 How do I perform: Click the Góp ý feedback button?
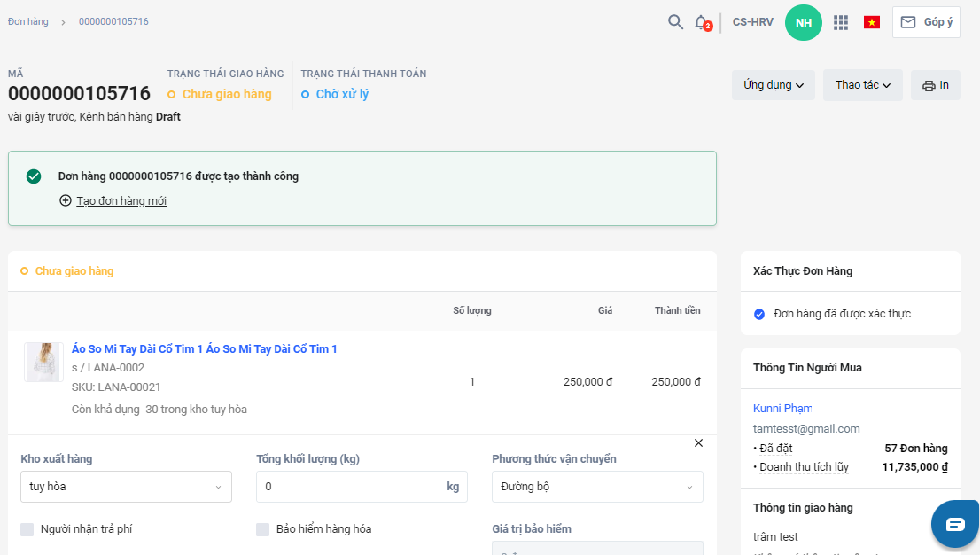(x=926, y=22)
